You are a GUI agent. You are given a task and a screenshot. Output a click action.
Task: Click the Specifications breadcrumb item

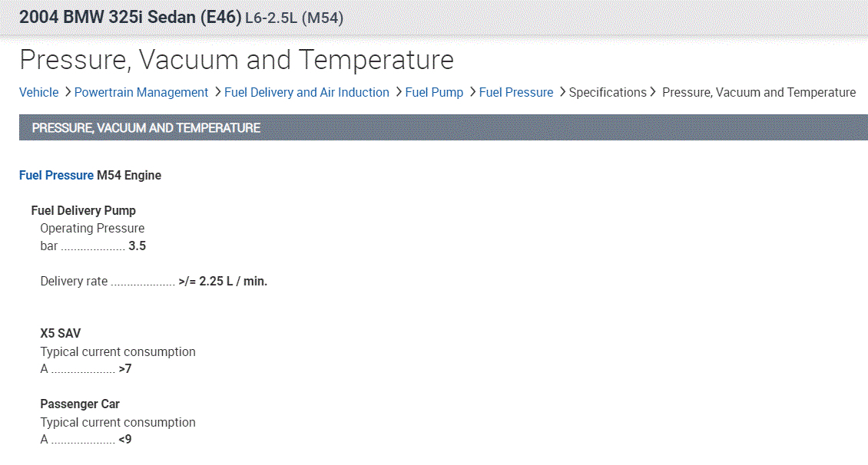[608, 92]
